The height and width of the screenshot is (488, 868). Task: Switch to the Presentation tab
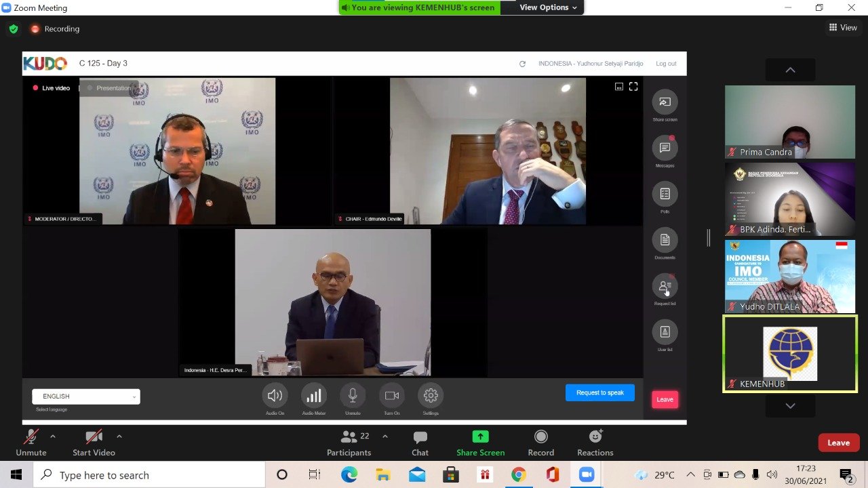click(109, 88)
